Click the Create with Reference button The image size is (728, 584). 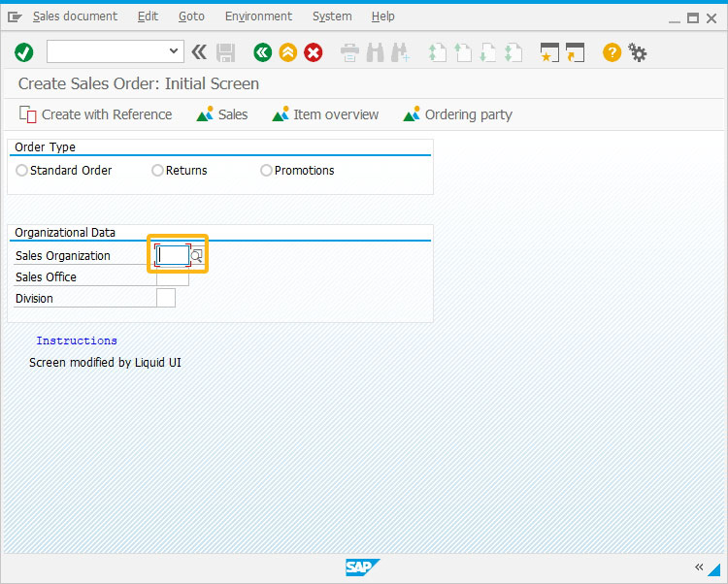(96, 114)
